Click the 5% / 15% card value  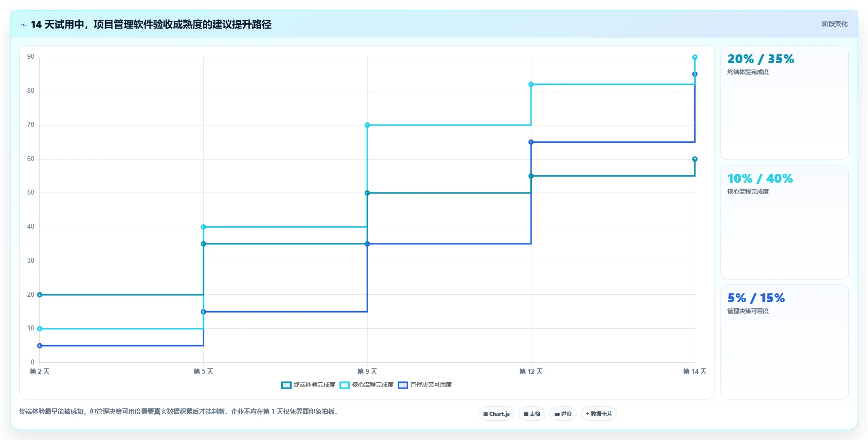756,298
